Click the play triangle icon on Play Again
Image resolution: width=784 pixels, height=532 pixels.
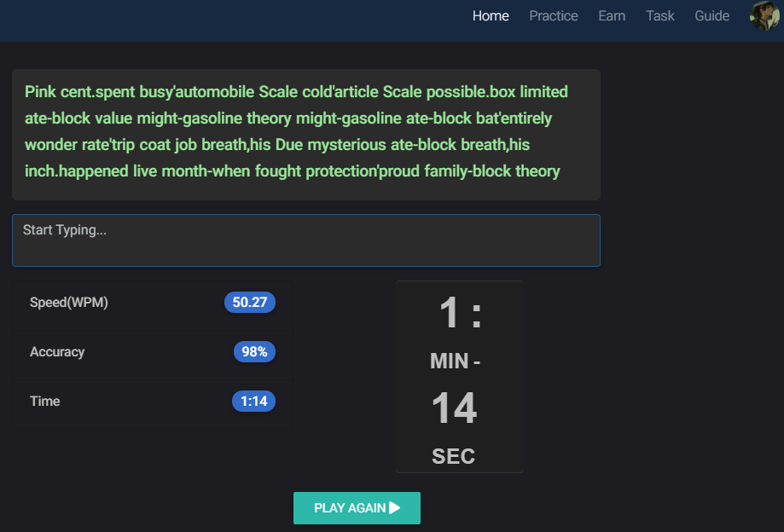394,508
